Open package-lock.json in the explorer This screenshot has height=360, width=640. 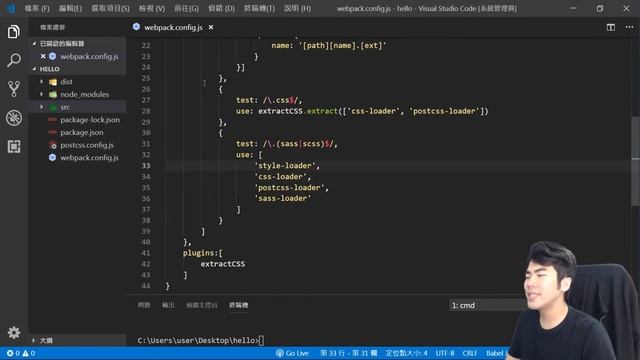90,120
